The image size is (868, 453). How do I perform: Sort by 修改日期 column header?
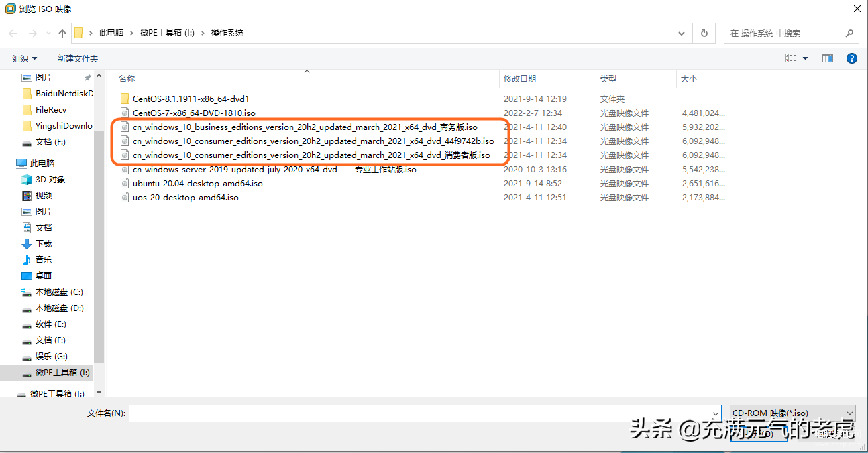click(x=520, y=79)
